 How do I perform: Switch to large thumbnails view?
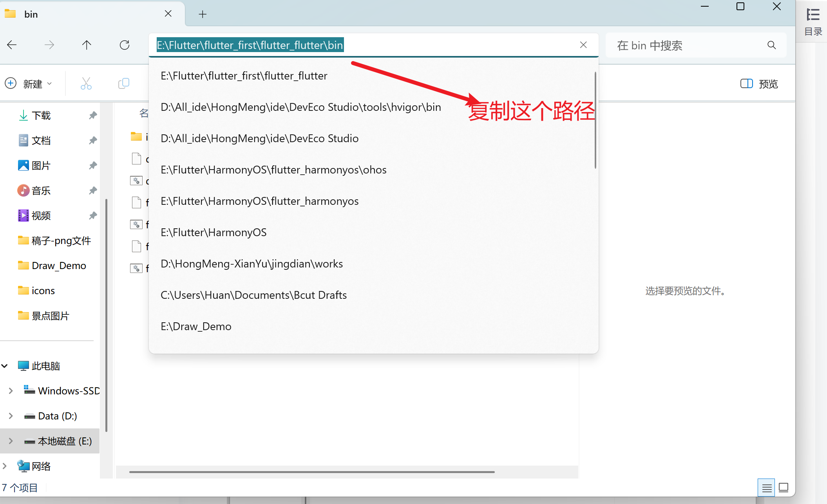point(784,488)
